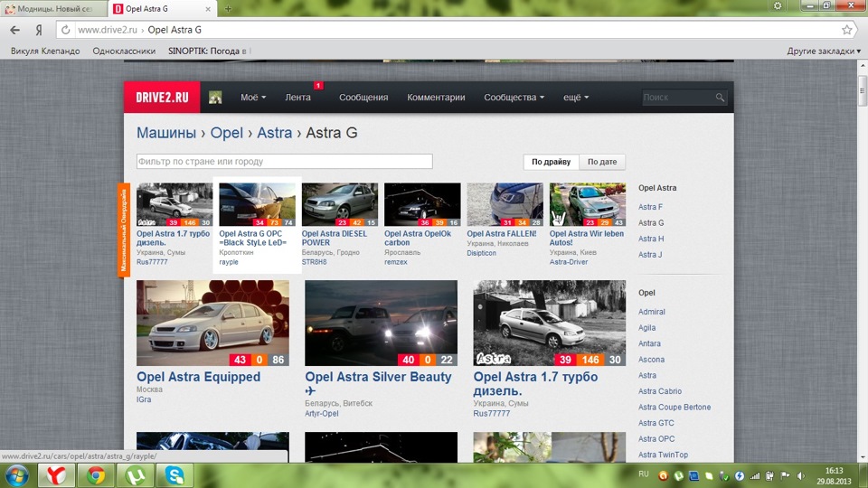Image resolution: width=868 pixels, height=488 pixels.
Task: Open Astra H sidebar link
Action: click(650, 239)
